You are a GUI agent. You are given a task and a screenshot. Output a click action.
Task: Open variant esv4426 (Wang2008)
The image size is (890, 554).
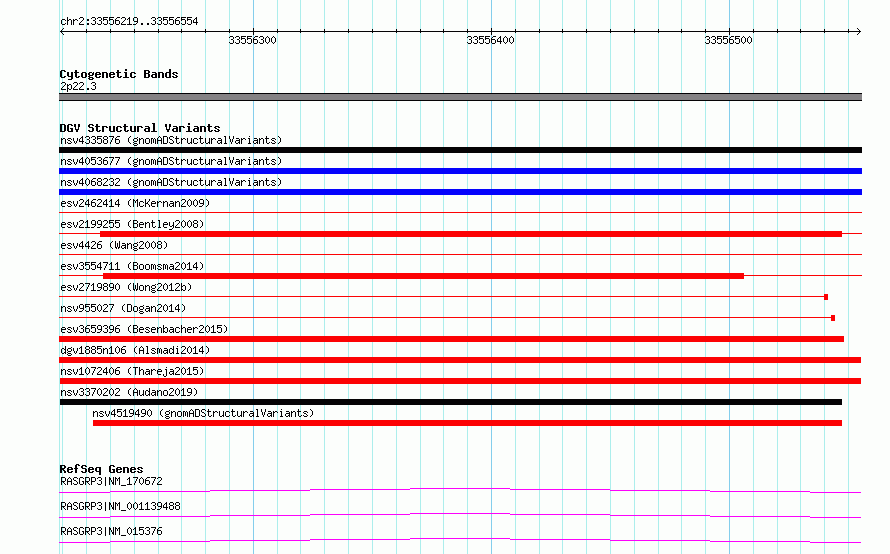(114, 245)
